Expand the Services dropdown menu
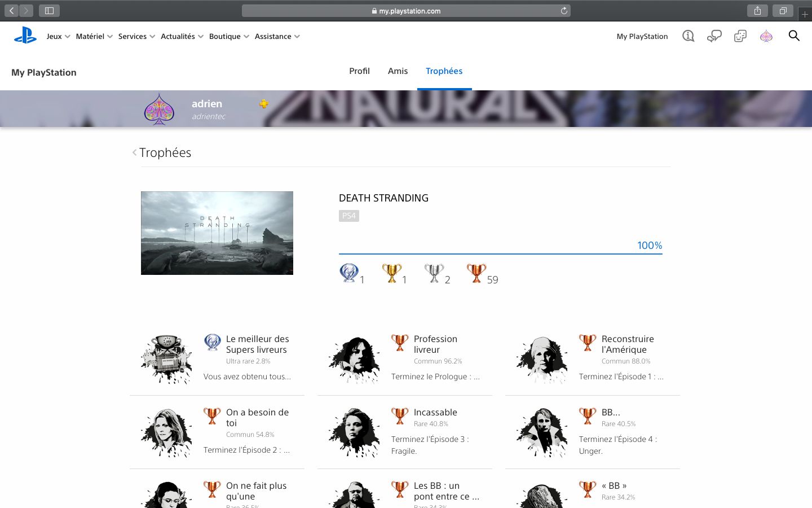Viewport: 812px width, 508px height. click(136, 36)
